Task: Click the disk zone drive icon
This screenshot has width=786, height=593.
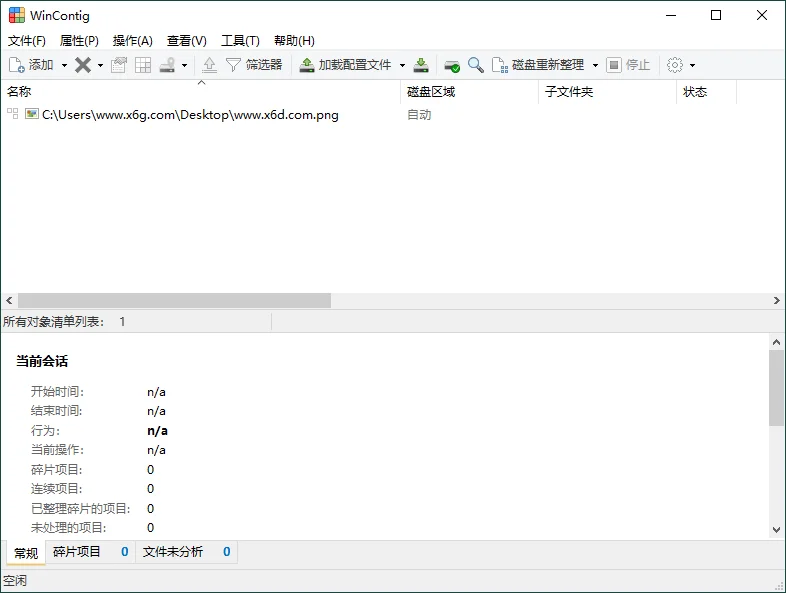Action: tap(167, 65)
